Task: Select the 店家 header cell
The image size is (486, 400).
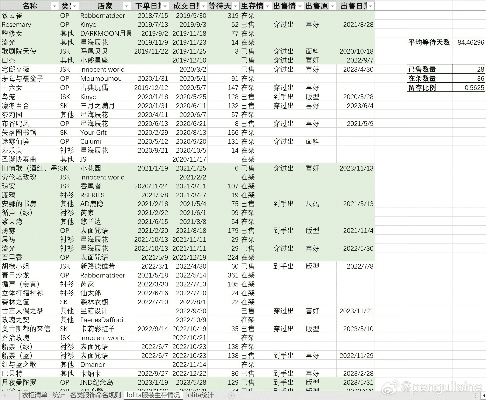Action: (105, 6)
